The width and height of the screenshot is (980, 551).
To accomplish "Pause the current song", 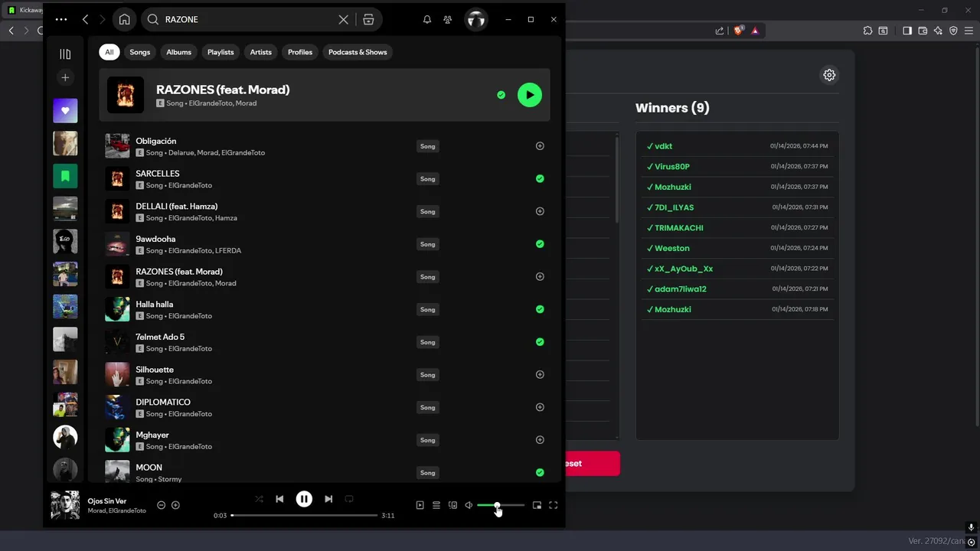I will pyautogui.click(x=304, y=499).
